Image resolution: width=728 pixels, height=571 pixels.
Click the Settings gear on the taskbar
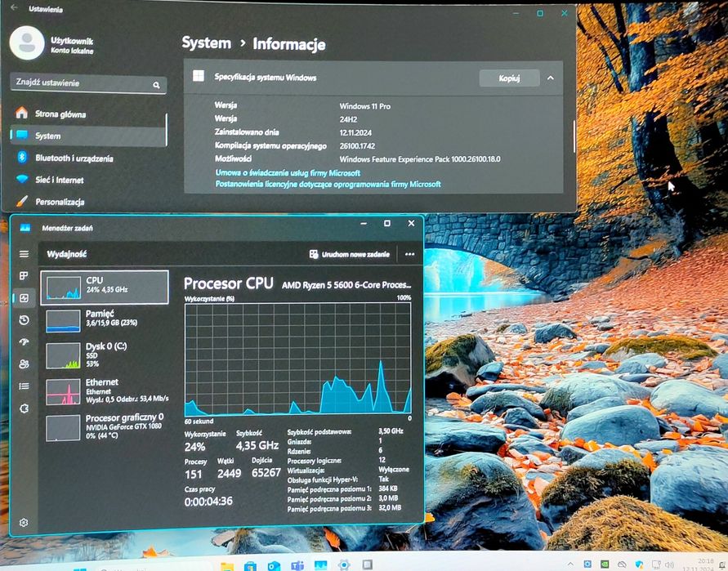344,565
